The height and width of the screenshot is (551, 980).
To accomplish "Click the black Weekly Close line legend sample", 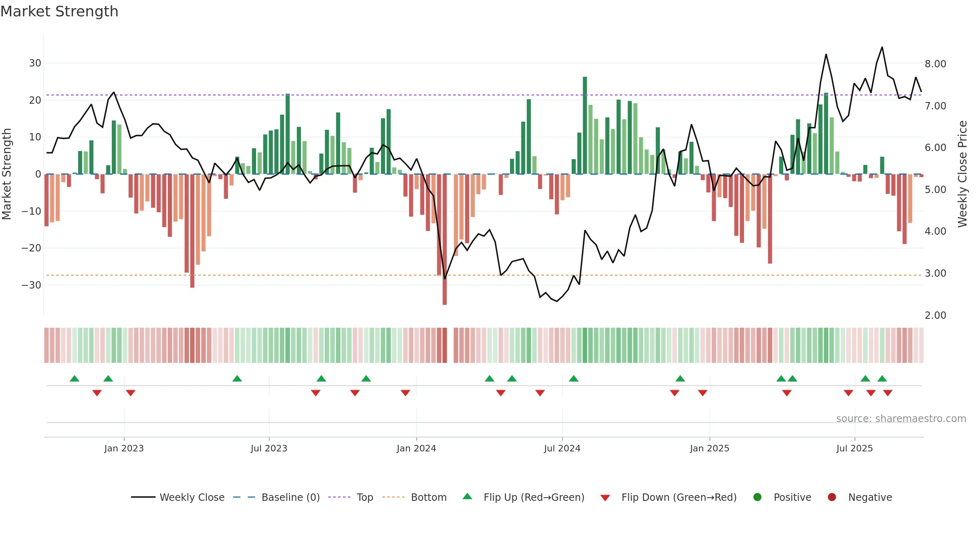I will click(143, 497).
